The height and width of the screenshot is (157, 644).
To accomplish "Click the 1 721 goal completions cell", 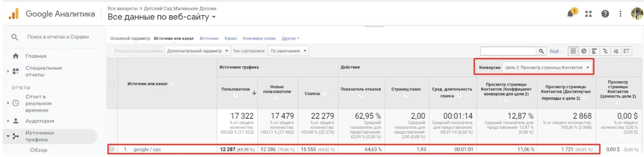I will pos(567,149).
